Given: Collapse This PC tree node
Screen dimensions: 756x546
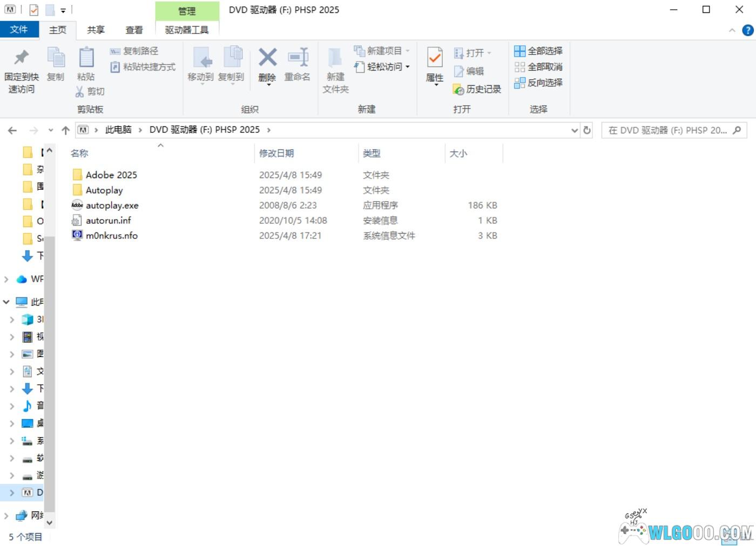Looking at the screenshot, I should 6,302.
